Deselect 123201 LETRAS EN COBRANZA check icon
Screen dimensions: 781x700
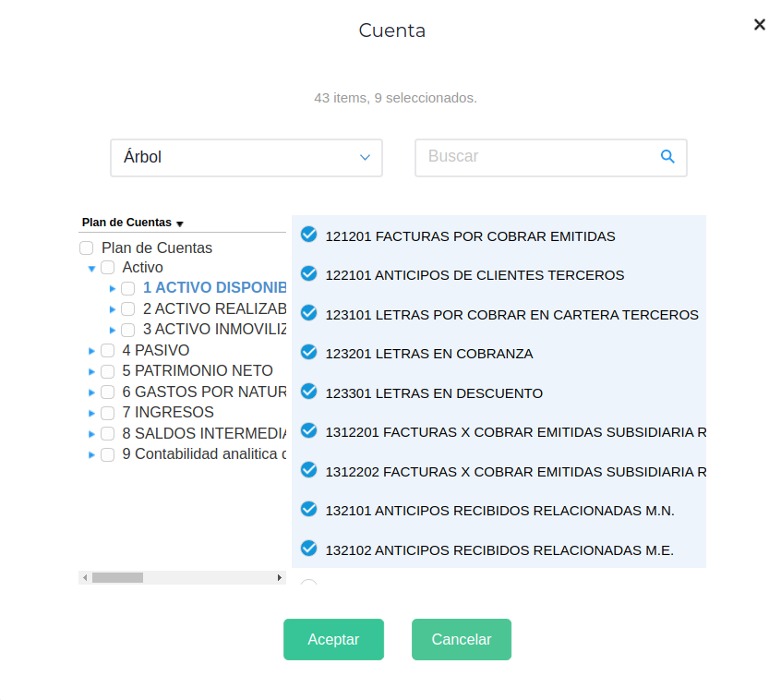309,353
